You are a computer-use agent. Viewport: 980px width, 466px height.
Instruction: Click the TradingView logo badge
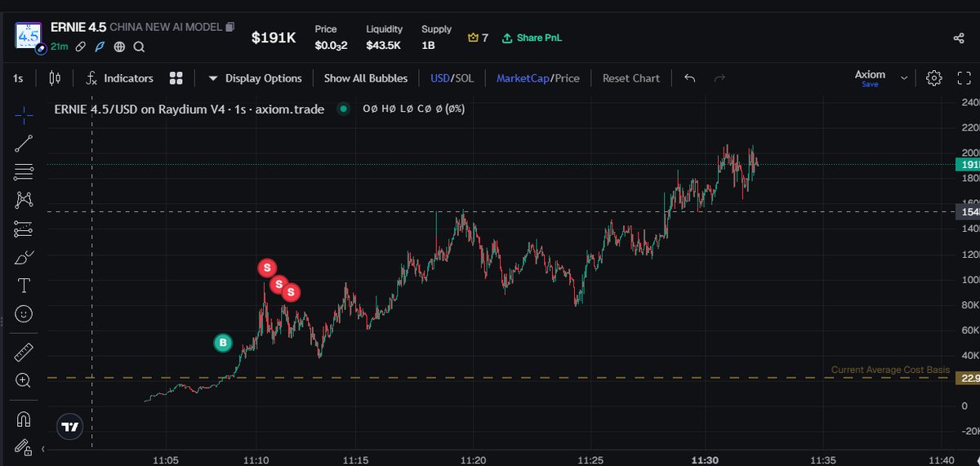point(70,426)
